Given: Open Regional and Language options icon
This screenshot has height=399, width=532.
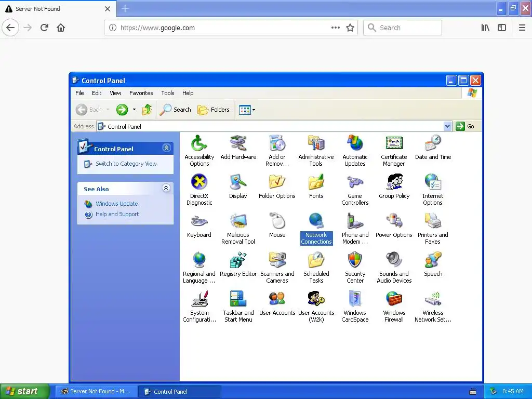Looking at the screenshot, I should tap(199, 268).
